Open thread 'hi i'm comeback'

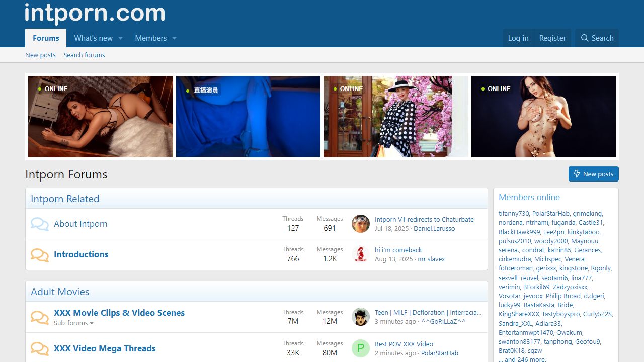[398, 250]
